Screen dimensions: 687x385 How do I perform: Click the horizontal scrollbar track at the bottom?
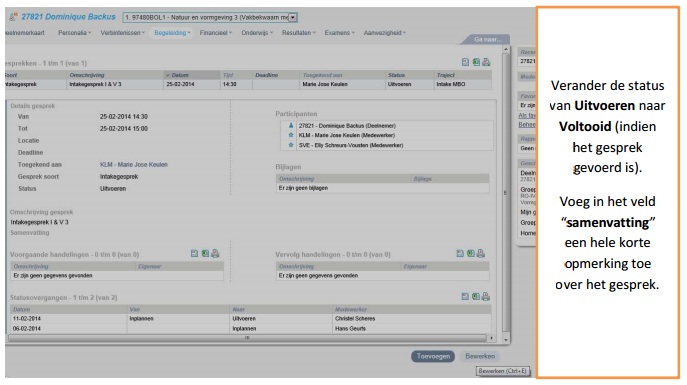tap(247, 338)
